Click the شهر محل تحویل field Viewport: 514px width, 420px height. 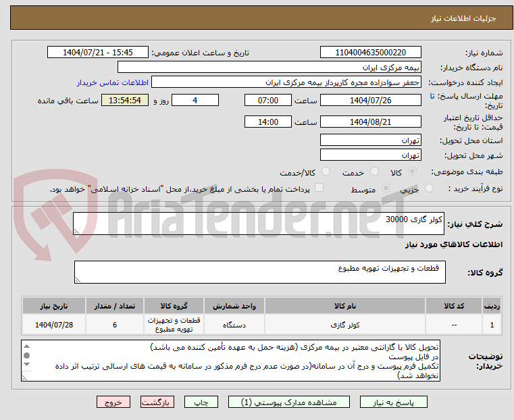coord(370,155)
